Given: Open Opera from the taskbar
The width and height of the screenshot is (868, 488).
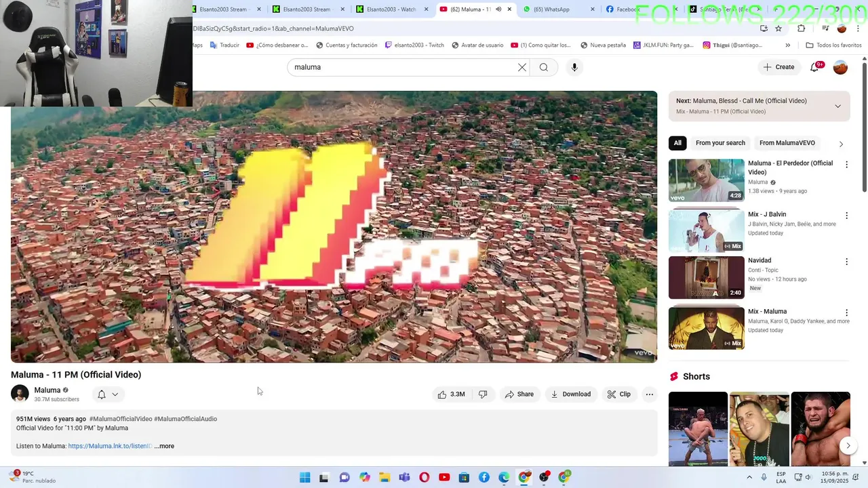Looking at the screenshot, I should click(425, 477).
